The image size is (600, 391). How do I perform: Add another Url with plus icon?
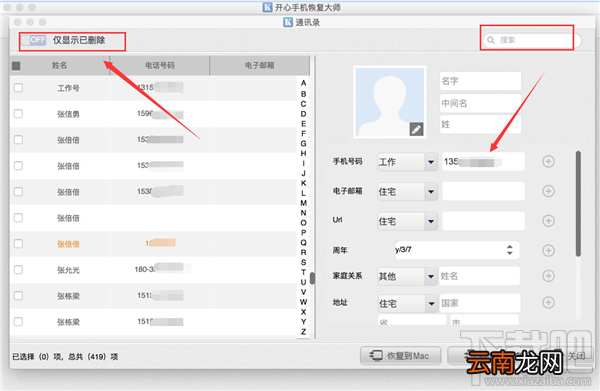click(x=548, y=221)
